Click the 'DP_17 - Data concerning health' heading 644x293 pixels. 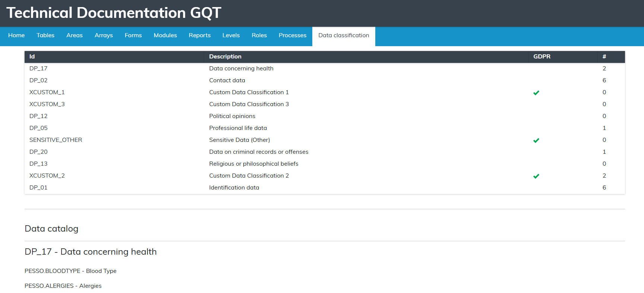[x=91, y=252]
